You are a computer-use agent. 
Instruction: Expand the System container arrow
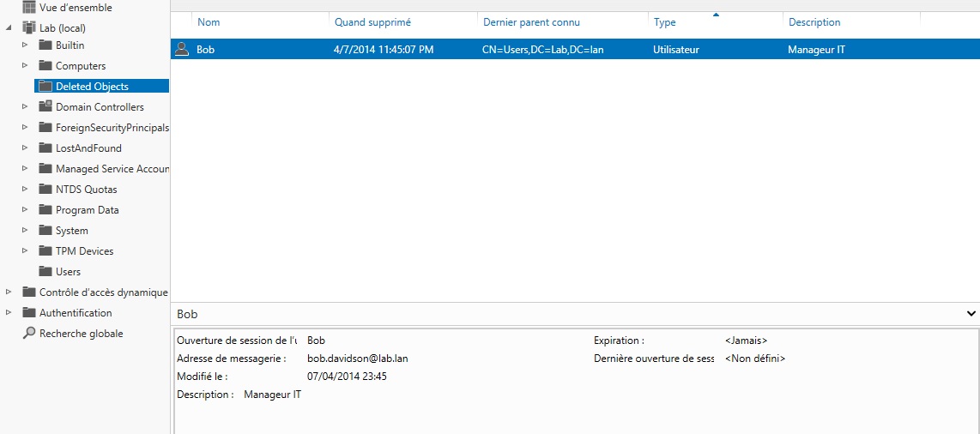coord(26,231)
